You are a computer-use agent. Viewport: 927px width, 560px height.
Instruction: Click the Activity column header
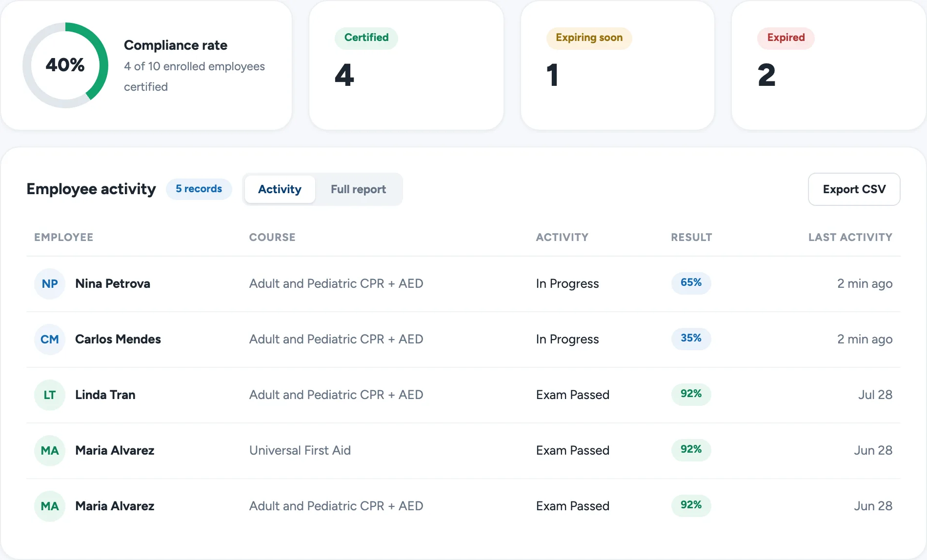562,237
